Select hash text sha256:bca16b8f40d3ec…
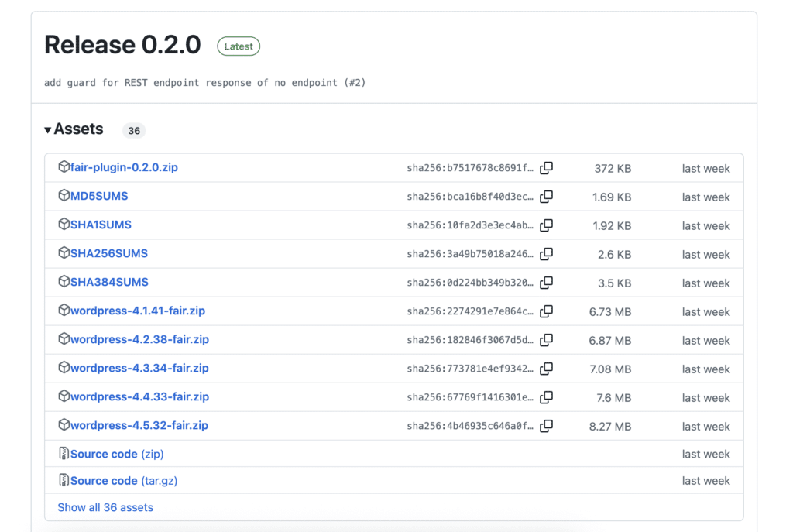This screenshot has width=793, height=532. (x=470, y=197)
